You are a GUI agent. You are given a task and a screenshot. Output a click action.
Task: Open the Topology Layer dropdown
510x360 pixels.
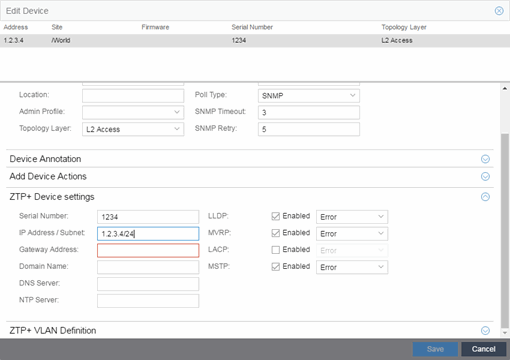pos(177,129)
